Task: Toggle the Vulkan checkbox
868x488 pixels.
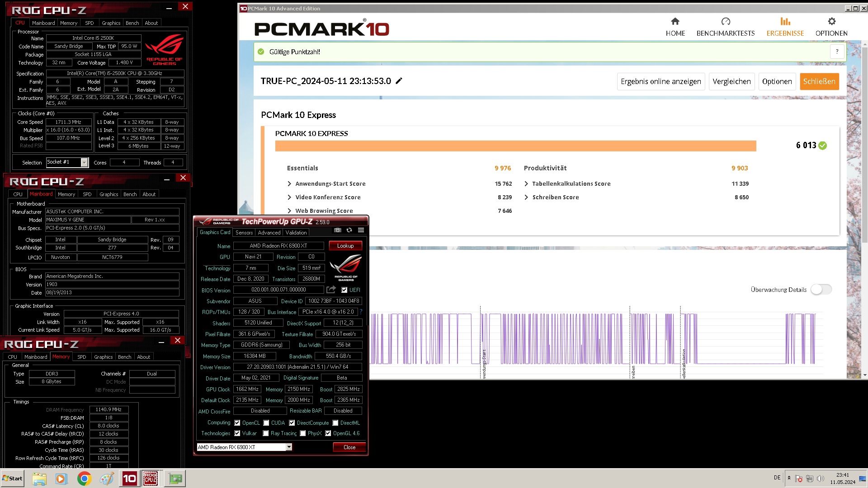Action: coord(237,433)
